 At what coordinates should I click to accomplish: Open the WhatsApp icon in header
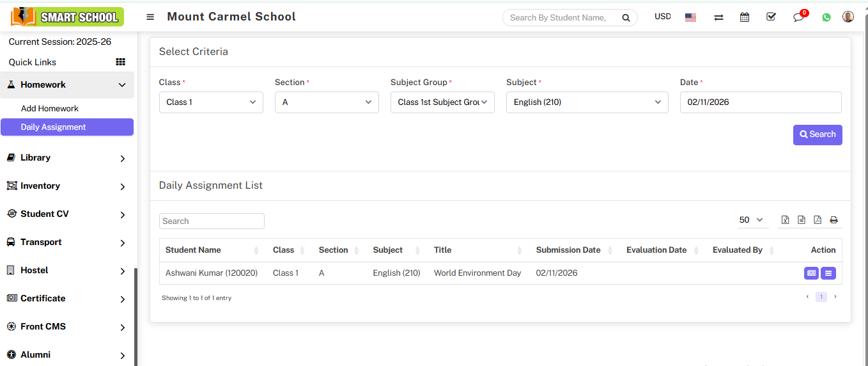(x=826, y=17)
